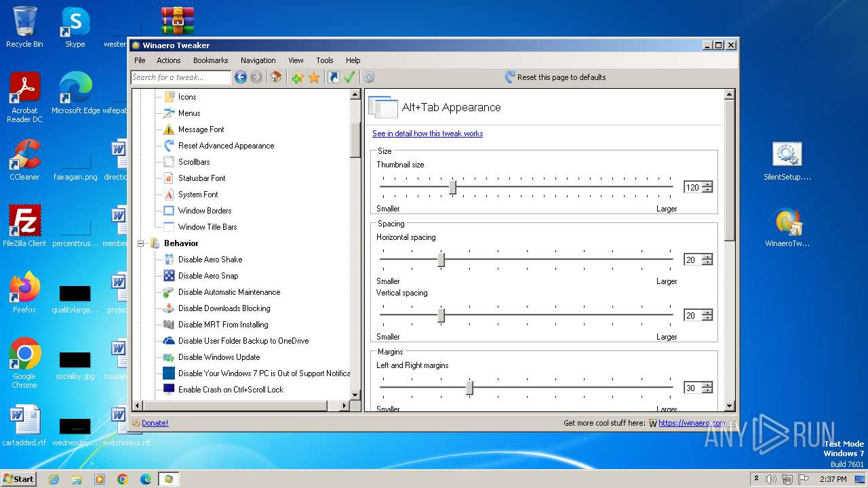Open the Scrollbars tweak
The width and height of the screenshot is (868, 488).
194,162
